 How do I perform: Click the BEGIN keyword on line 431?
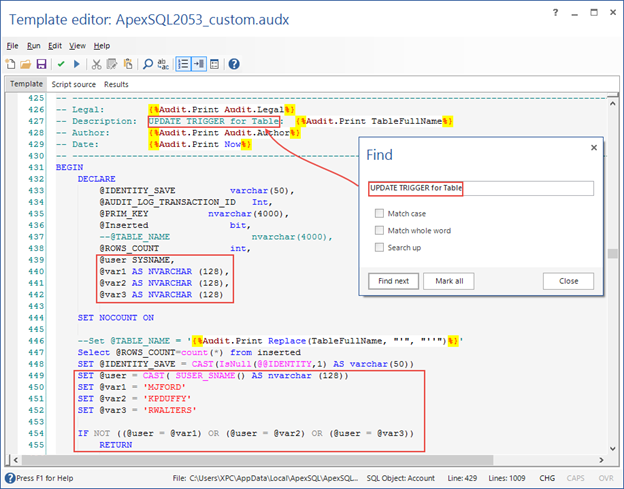69,167
